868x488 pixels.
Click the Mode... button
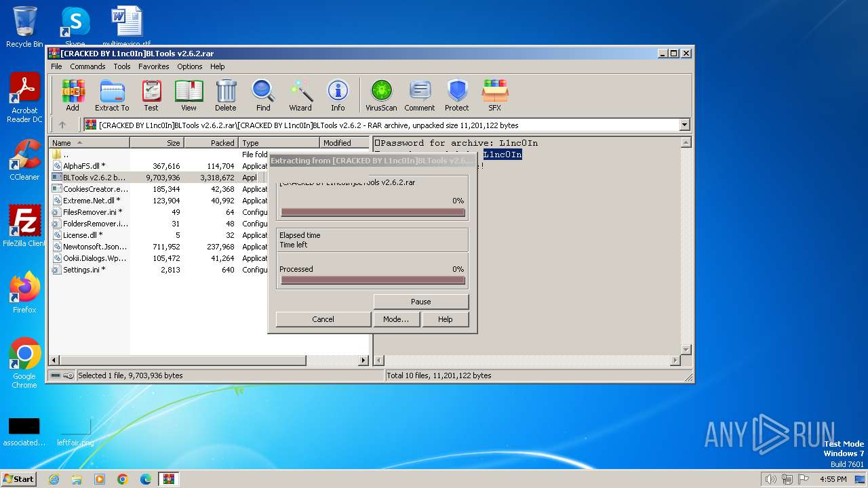point(396,319)
